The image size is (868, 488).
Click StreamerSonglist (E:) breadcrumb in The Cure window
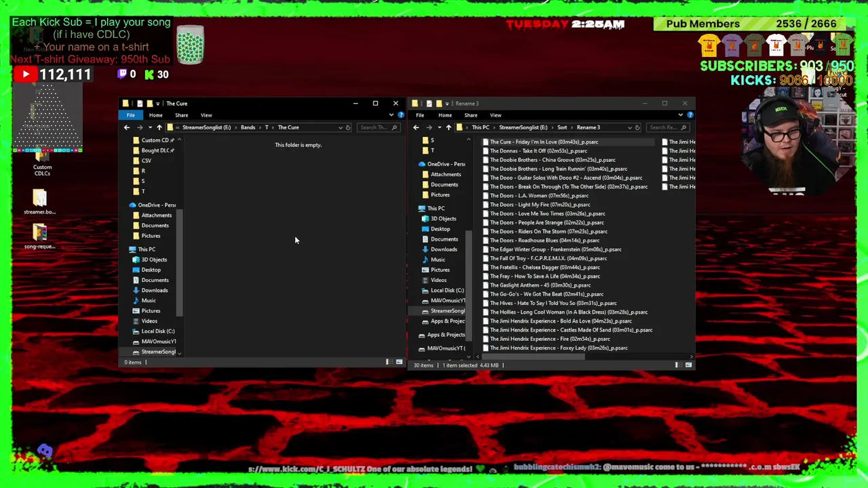206,127
